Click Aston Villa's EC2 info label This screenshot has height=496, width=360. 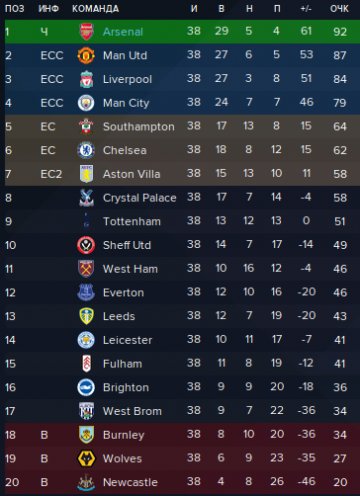pos(51,174)
